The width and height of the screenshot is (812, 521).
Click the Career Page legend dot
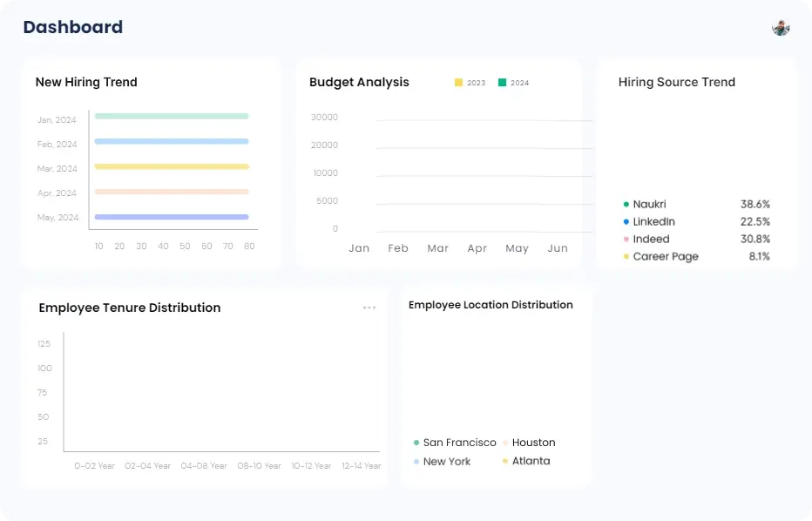[x=626, y=256]
